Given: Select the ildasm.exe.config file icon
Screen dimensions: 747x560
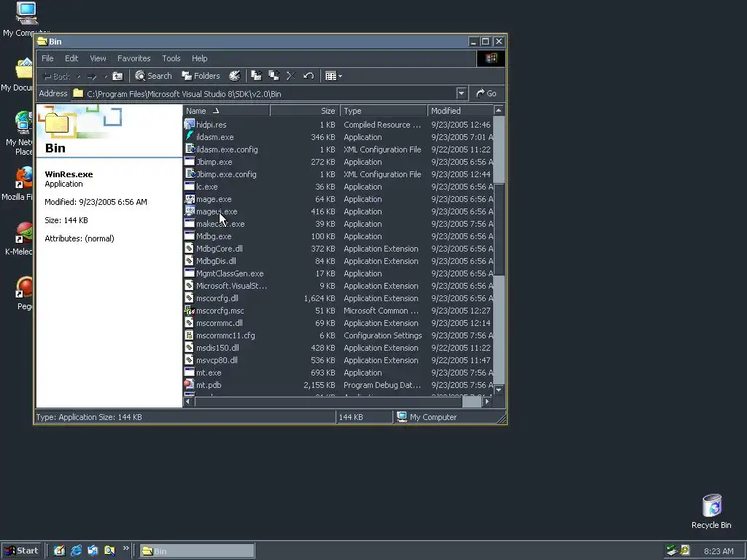Looking at the screenshot, I should (189, 149).
